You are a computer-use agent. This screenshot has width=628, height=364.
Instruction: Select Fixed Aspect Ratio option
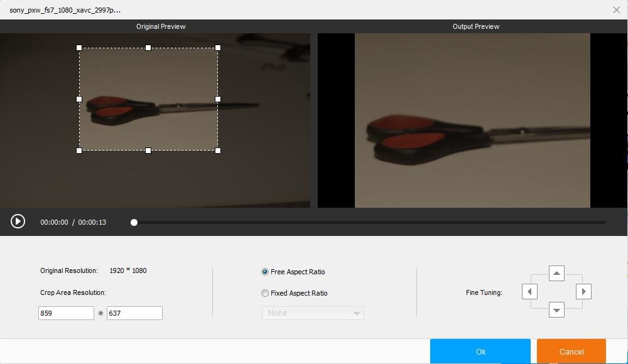coord(265,293)
